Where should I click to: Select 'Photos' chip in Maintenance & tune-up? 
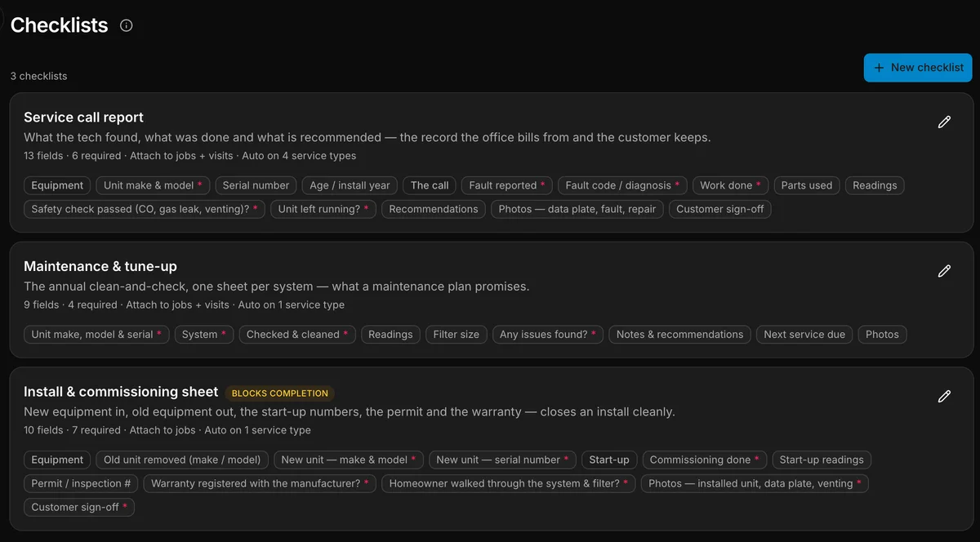(x=882, y=334)
